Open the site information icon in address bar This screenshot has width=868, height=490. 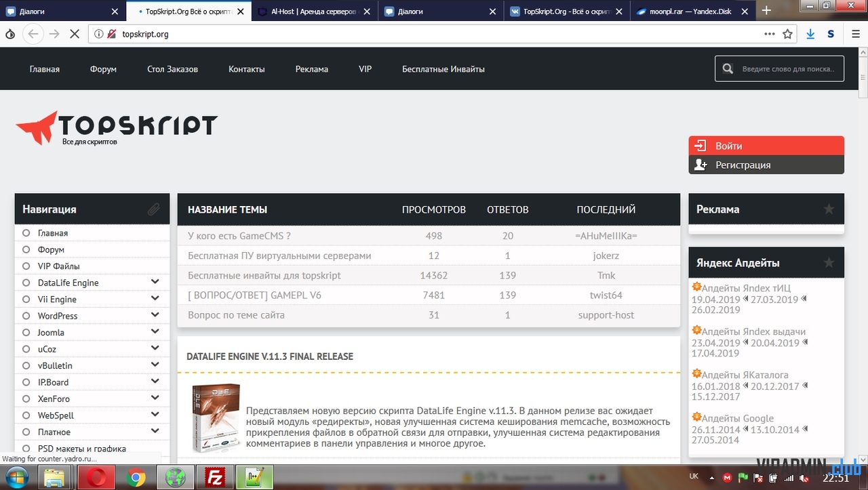(99, 34)
